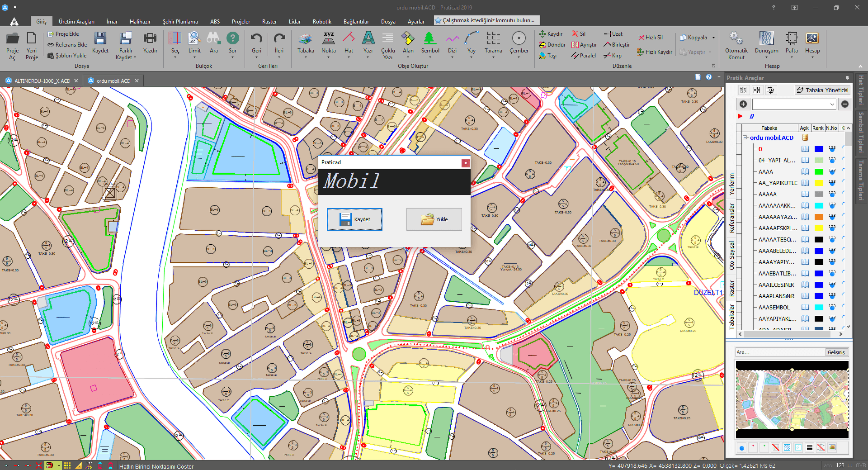This screenshot has height=470, width=868.
Task: Click the Yazdır printer icon
Action: coord(150,38)
